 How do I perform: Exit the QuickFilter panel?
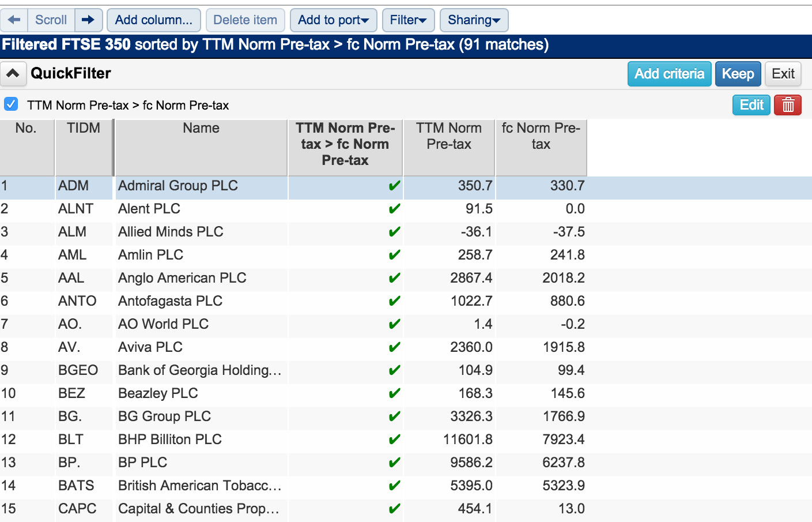[x=783, y=74]
